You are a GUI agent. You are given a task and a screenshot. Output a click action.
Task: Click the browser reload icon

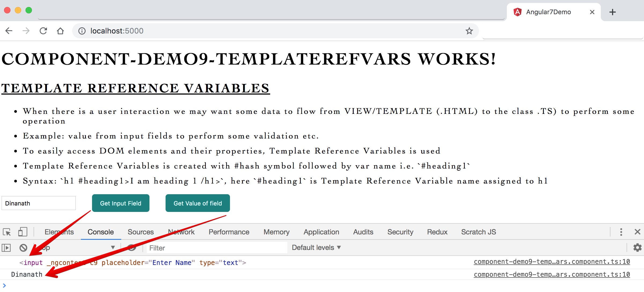tap(43, 31)
